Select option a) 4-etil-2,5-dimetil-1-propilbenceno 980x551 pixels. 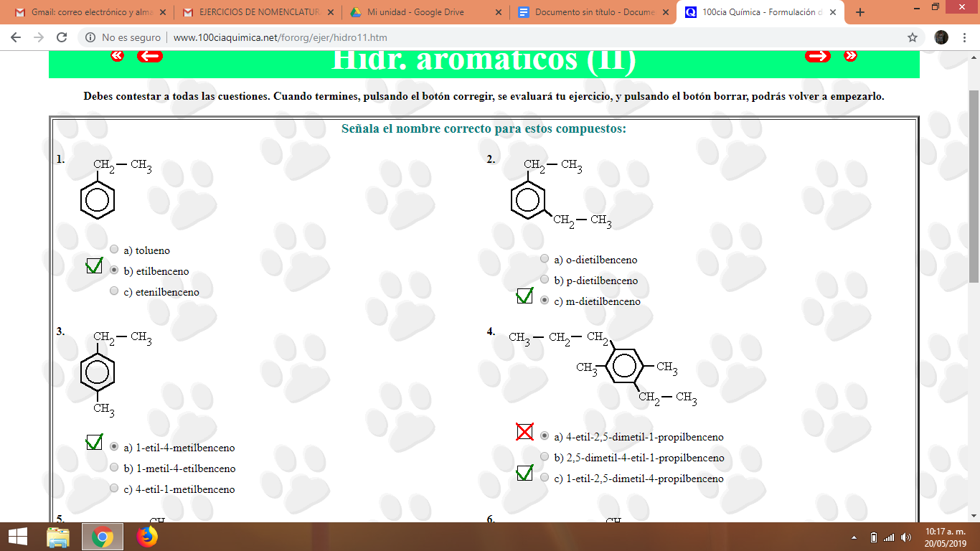pyautogui.click(x=545, y=436)
